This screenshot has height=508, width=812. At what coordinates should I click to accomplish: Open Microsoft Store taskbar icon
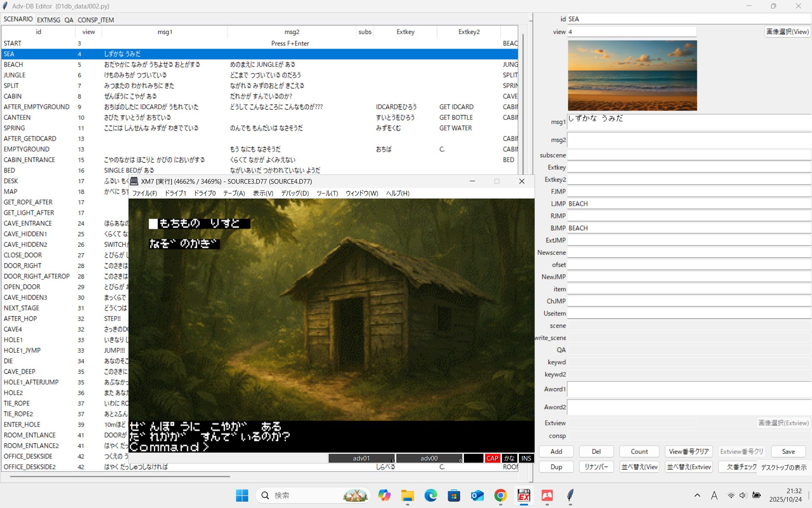coord(454,495)
